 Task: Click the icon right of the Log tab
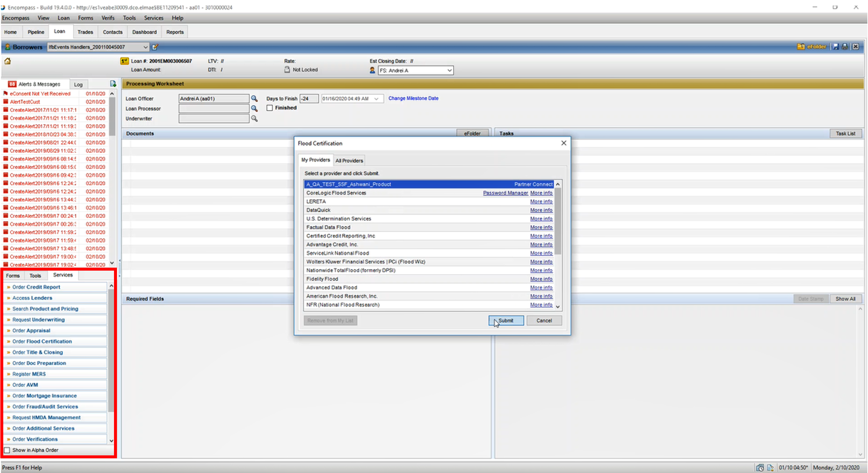tap(113, 84)
